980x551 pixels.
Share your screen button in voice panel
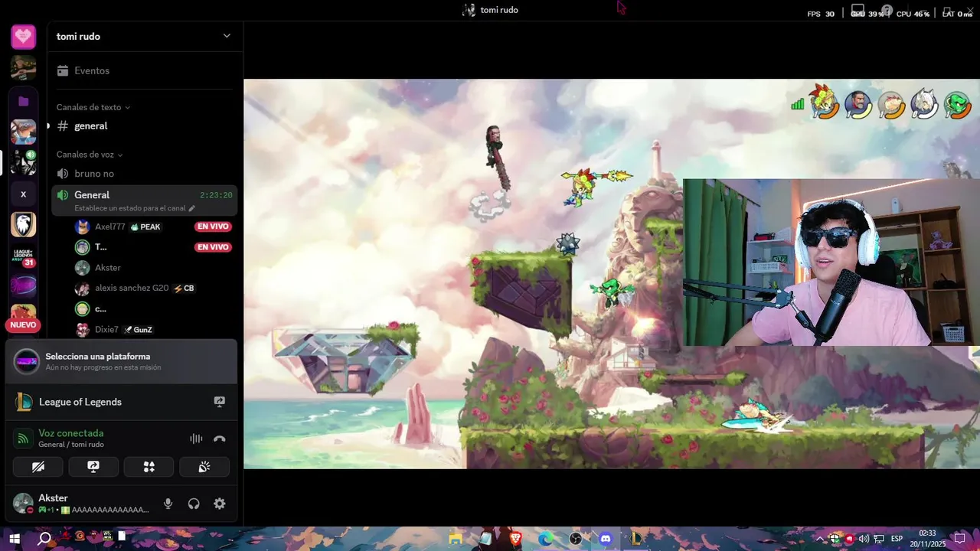coord(93,467)
